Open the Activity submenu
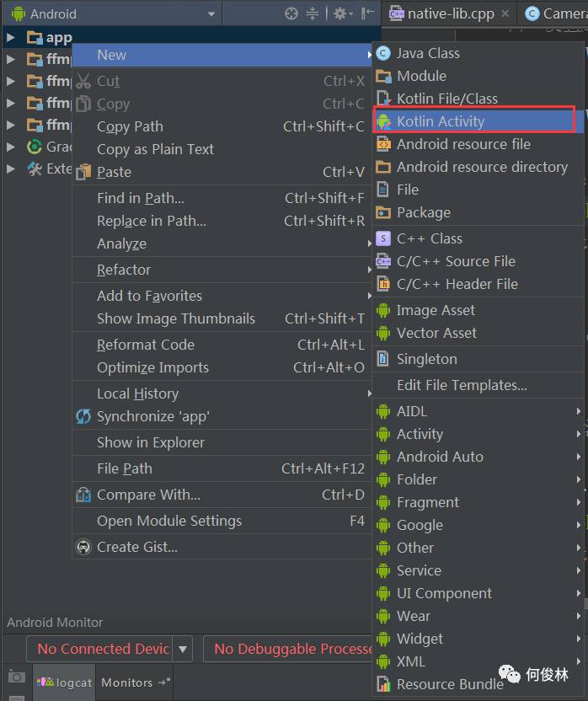Viewport: 588px width, 701px height. [478, 434]
